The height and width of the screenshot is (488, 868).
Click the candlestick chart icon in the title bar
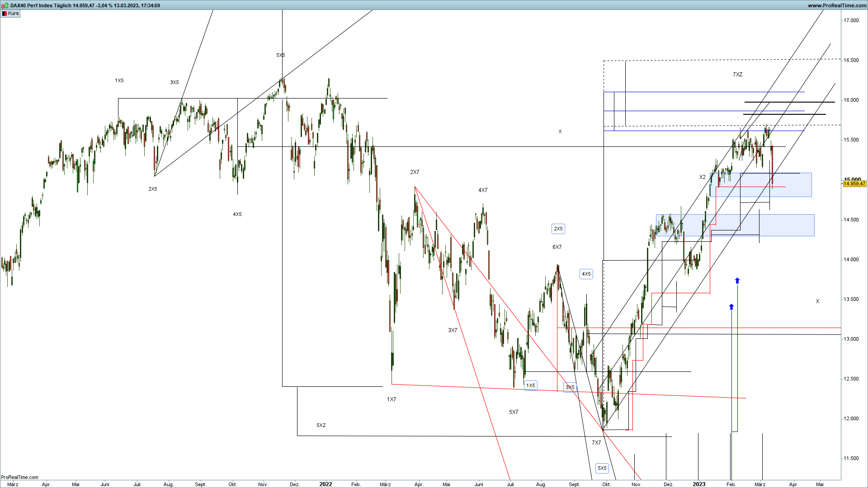5,5
